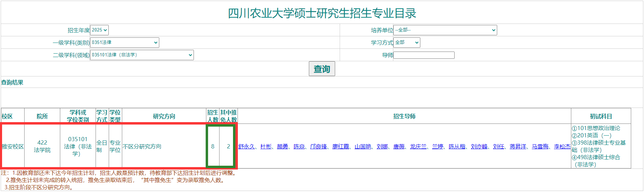Screen dimensions: 644x192
Task: Open advisor link 刘娜
Action: 382,146
